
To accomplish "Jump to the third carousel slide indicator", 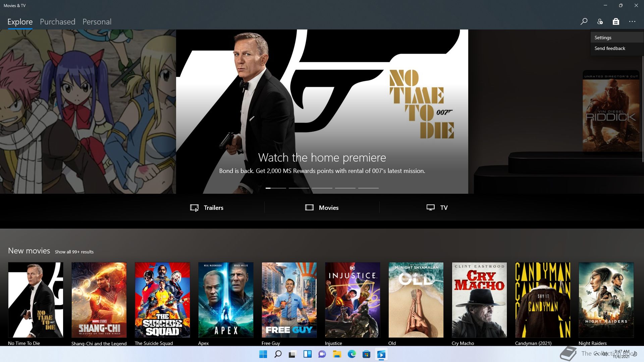I will pos(322,188).
